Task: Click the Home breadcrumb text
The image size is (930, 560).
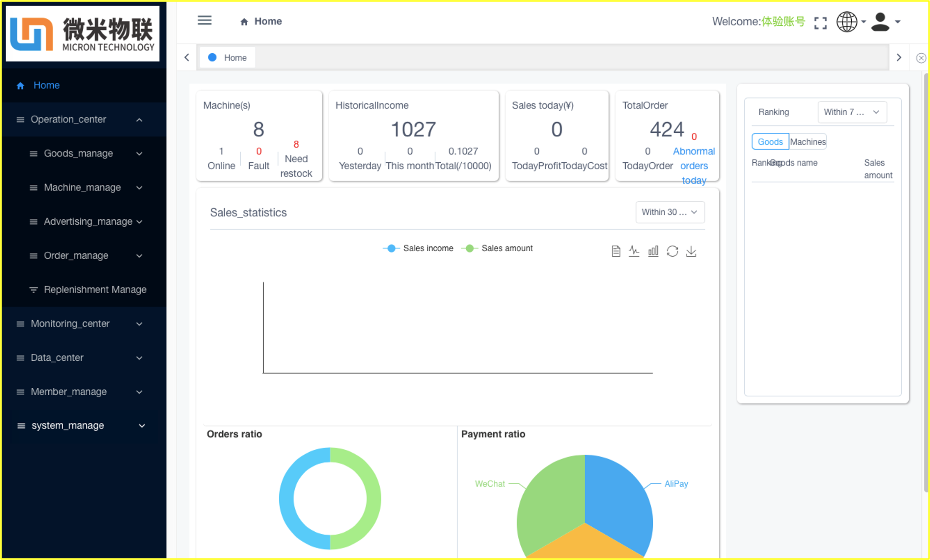Action: [x=268, y=21]
